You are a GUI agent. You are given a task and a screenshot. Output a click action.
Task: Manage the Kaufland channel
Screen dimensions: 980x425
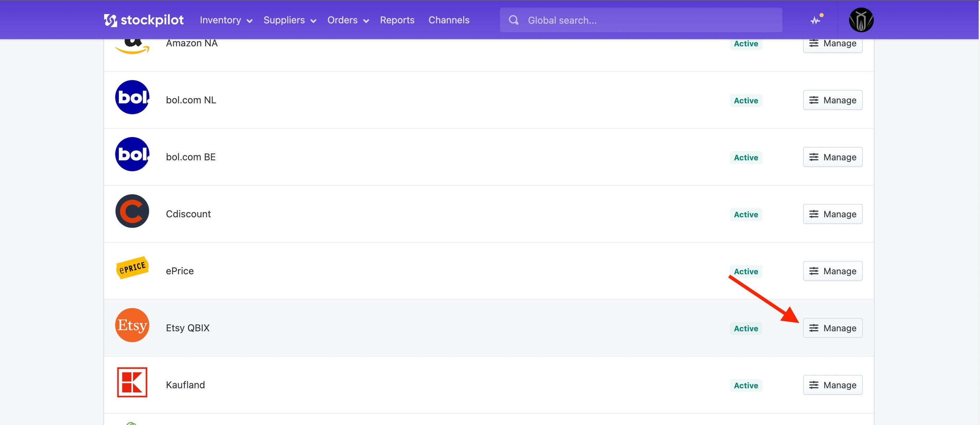tap(832, 386)
